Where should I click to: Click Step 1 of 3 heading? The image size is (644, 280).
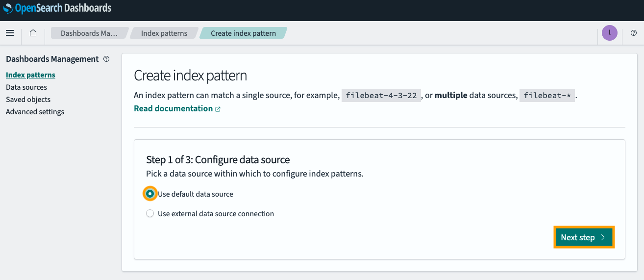click(218, 159)
